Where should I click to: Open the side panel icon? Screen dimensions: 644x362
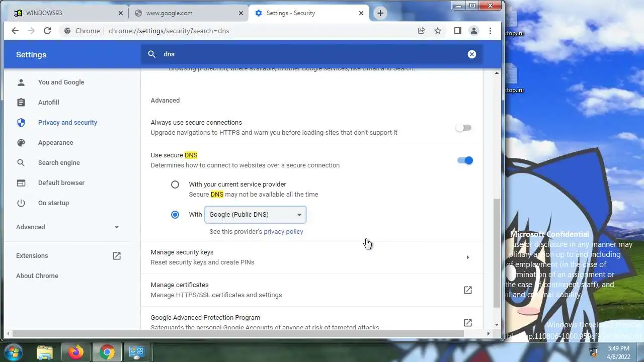(457, 31)
